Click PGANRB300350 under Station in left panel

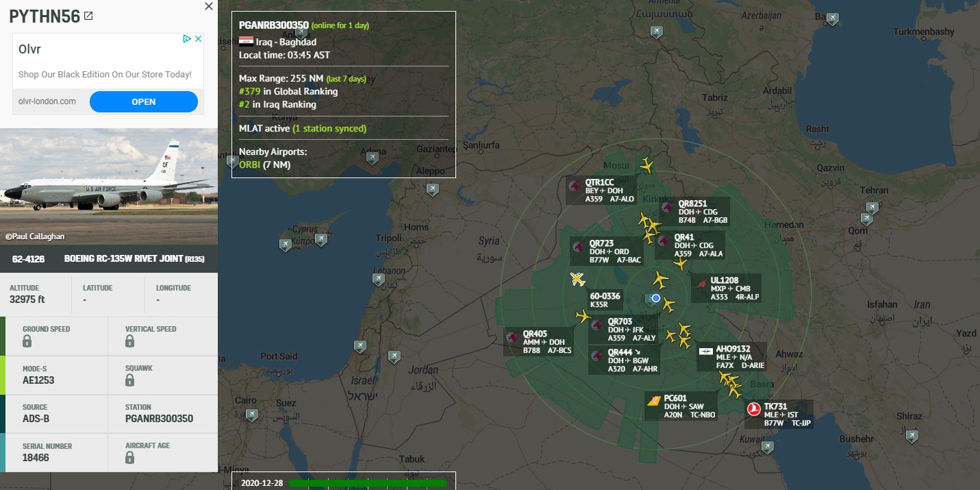pos(159,418)
